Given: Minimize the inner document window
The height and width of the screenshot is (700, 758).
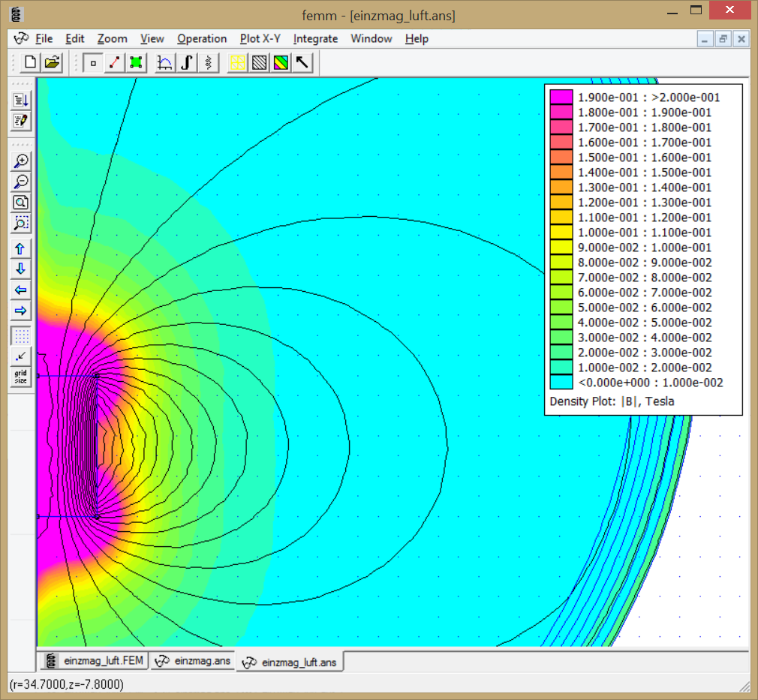Looking at the screenshot, I should [x=705, y=39].
